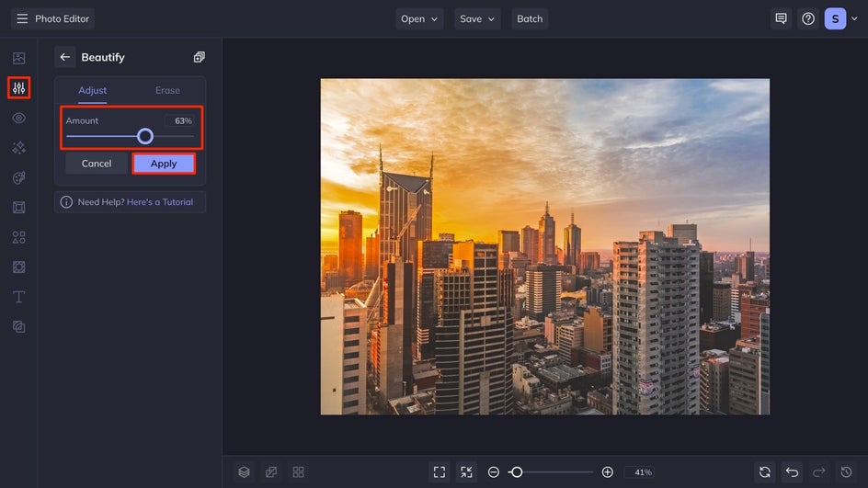Undo the last action
868x488 pixels.
[793, 472]
